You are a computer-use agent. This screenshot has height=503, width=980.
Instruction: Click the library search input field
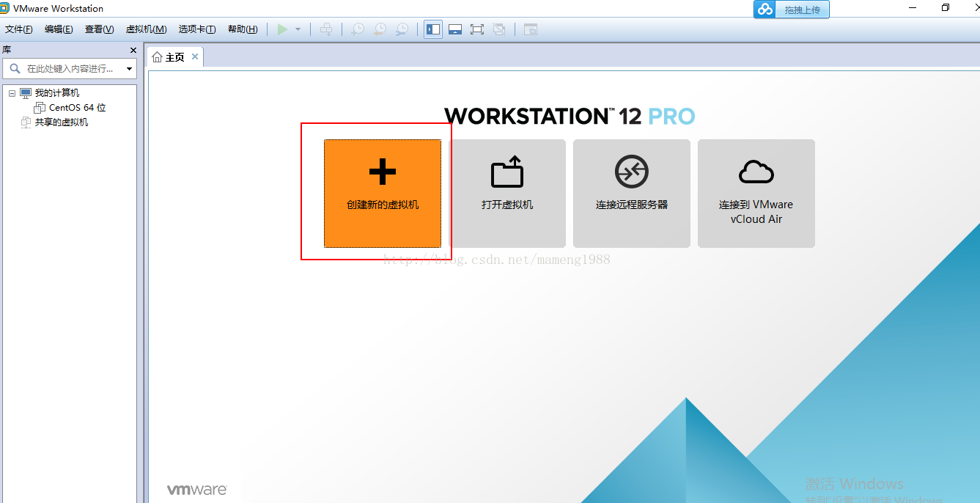pos(70,69)
